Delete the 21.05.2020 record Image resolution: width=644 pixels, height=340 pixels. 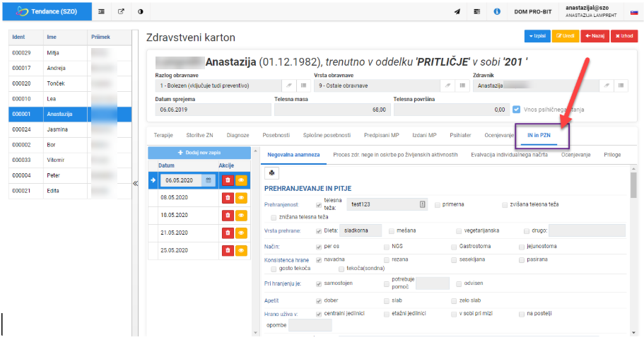tap(228, 233)
